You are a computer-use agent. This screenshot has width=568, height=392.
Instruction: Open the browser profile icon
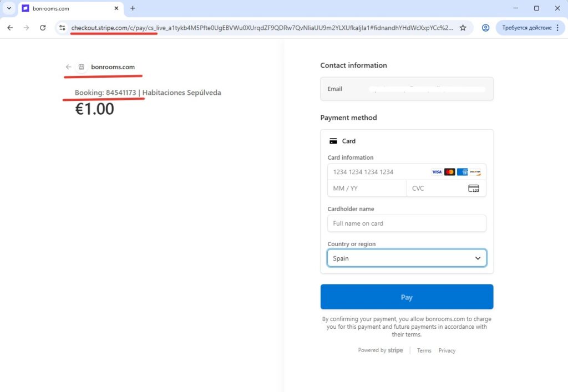(x=485, y=28)
